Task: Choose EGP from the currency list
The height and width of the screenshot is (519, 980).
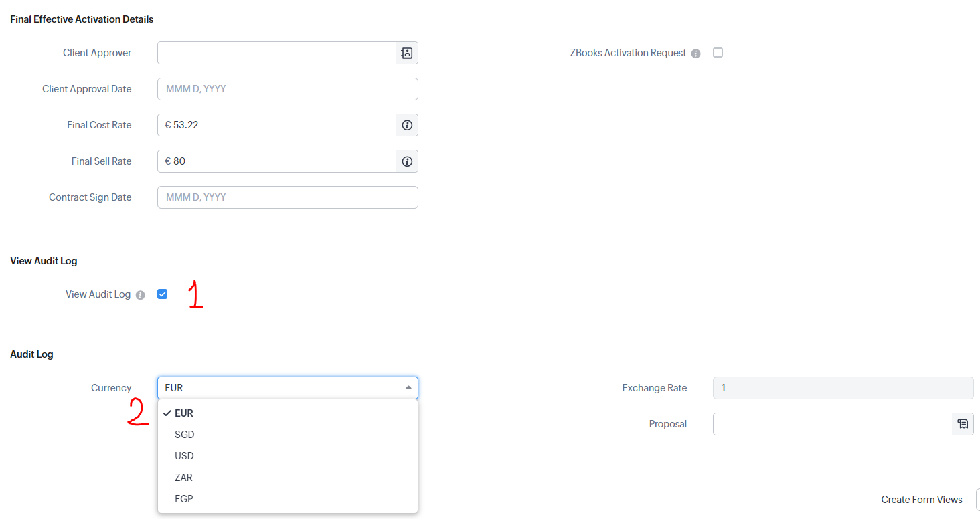Action: pyautogui.click(x=183, y=499)
